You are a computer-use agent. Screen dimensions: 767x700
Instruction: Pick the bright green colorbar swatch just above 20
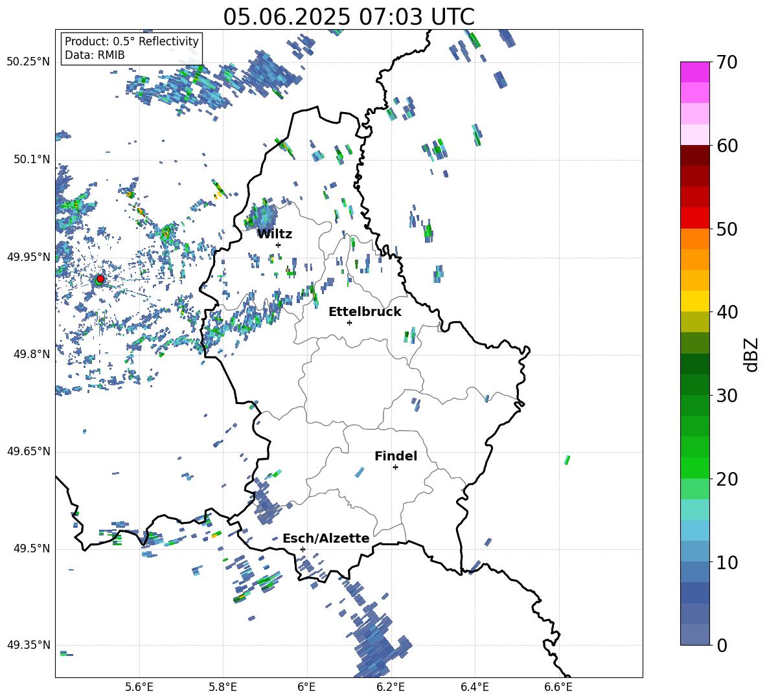[x=694, y=468]
